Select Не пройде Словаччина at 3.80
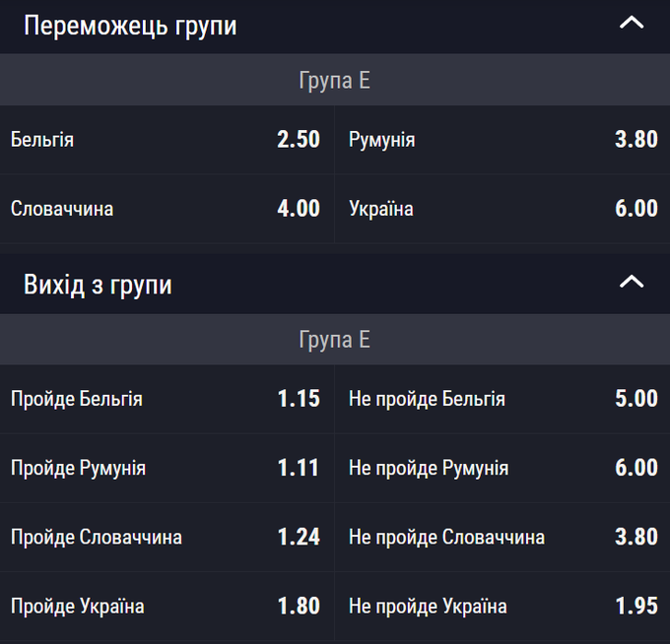Viewport: 670px width, 644px height. [502, 537]
